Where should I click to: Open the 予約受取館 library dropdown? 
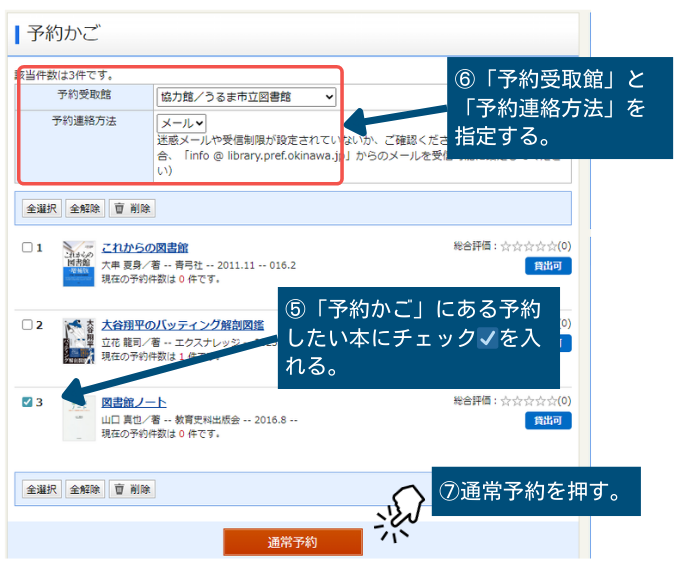(246, 97)
